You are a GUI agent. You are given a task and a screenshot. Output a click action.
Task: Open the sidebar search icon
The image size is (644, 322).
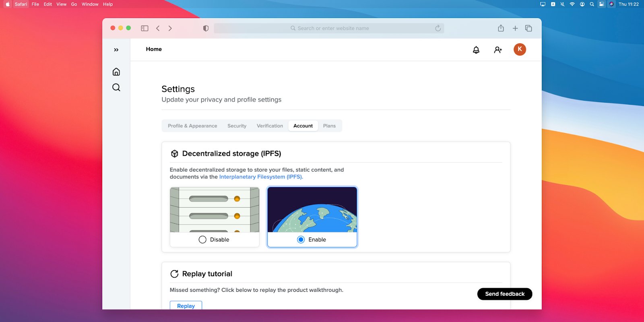(116, 87)
